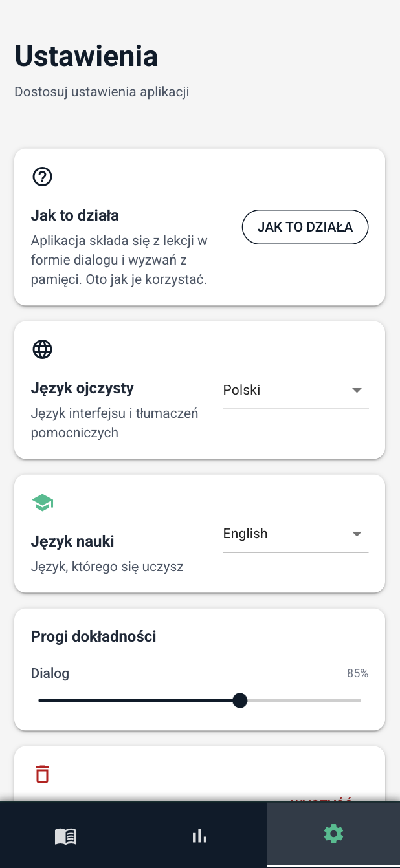Expand the English learning language selector
The height and width of the screenshot is (868, 400).
pos(295,534)
